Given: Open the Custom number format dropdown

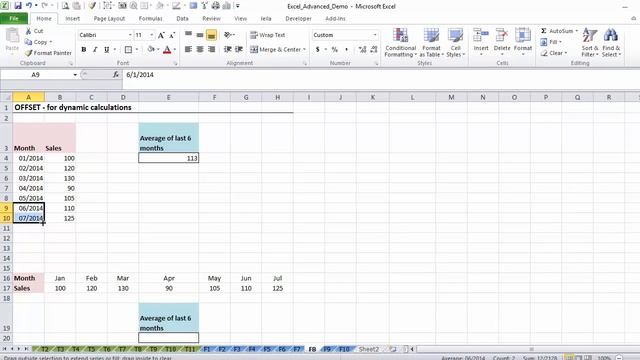Looking at the screenshot, I should point(375,35).
